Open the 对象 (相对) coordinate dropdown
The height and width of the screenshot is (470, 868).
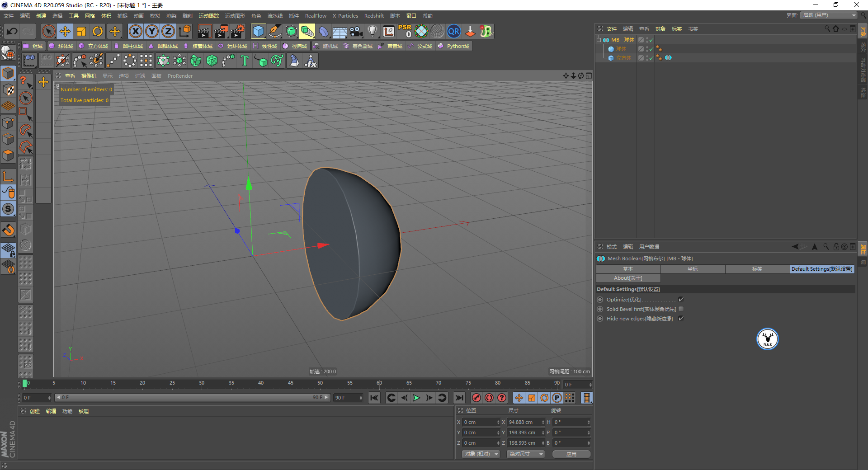click(481, 454)
